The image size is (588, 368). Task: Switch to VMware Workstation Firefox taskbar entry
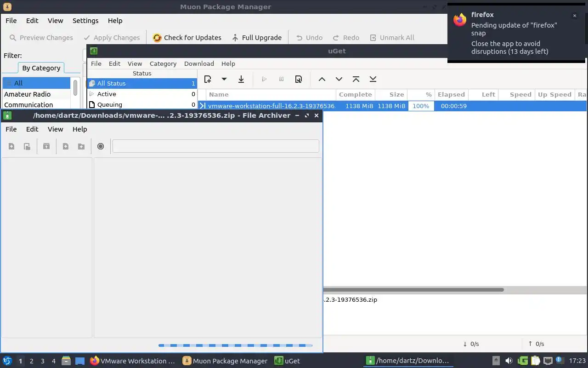coord(133,361)
